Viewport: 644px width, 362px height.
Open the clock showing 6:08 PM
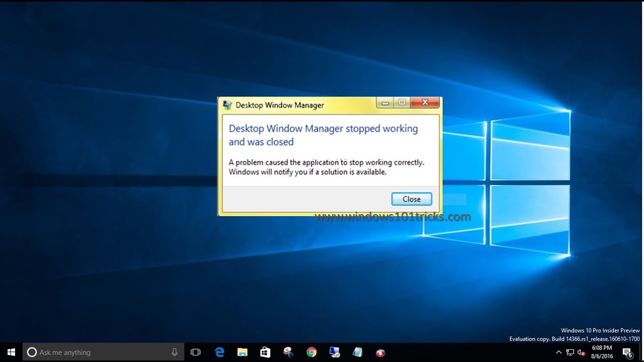(x=602, y=352)
